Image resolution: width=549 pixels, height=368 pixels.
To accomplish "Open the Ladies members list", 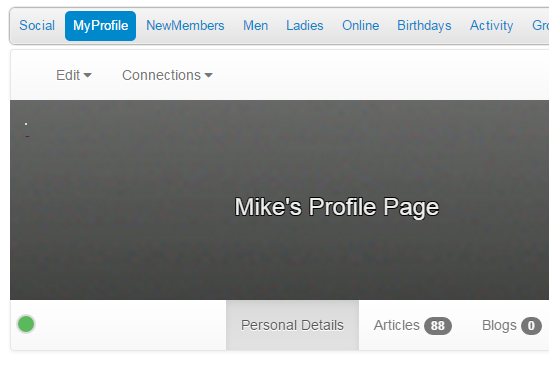I will [x=305, y=26].
